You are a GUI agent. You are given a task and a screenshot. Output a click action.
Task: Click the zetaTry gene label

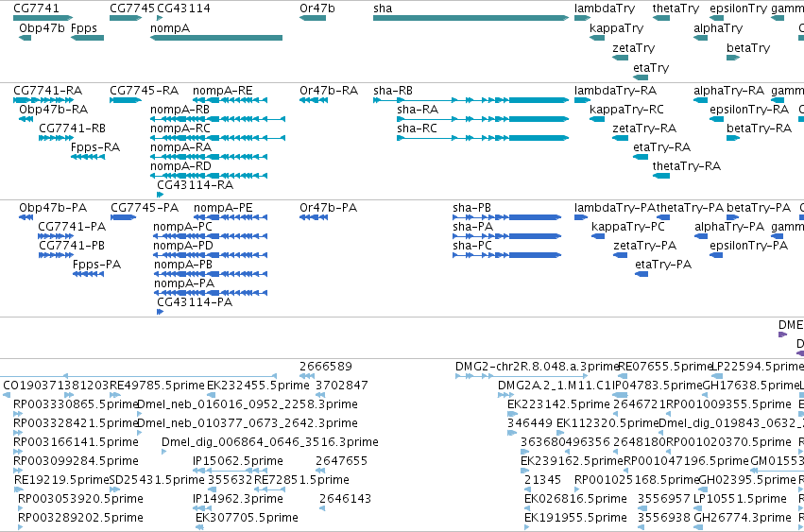click(x=633, y=47)
